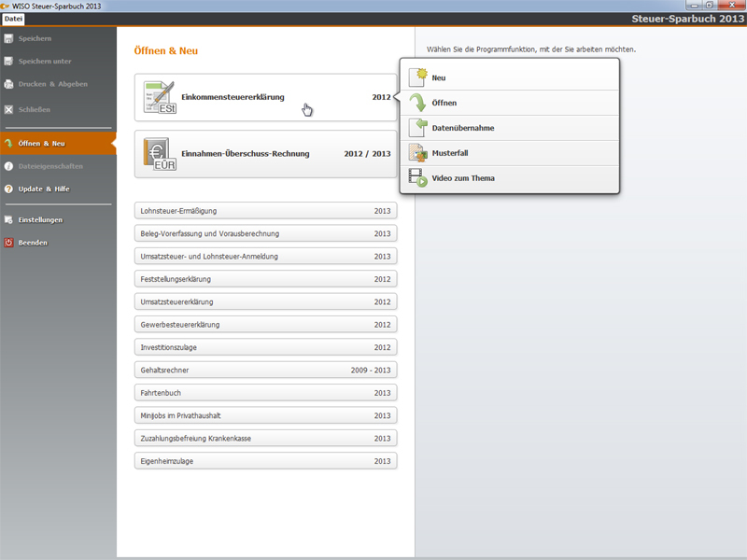
Task: Launch Gehaltsrechner 2009 - 2013
Action: pyautogui.click(x=265, y=370)
